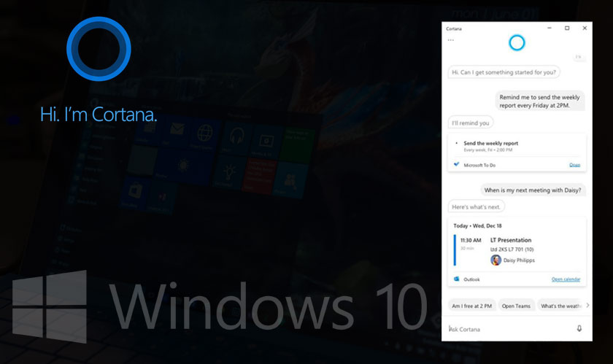Minimize the Cortana window

(550, 28)
